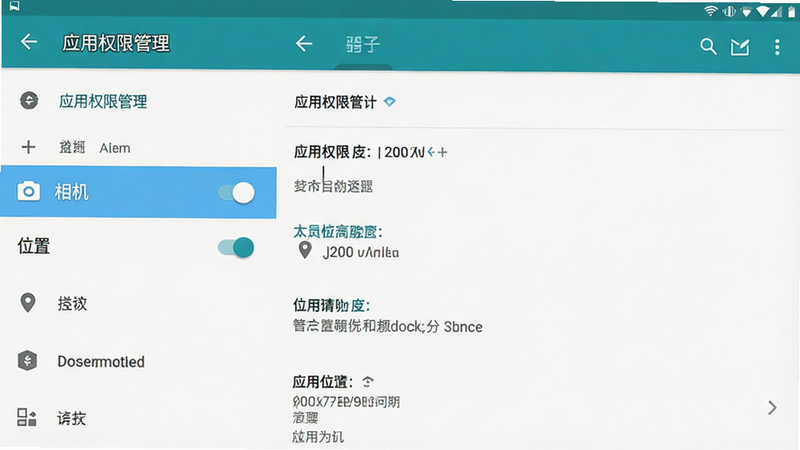Viewport: 800px width, 450px height.
Task: Select the 位置 sidebar row
Action: click(138, 247)
